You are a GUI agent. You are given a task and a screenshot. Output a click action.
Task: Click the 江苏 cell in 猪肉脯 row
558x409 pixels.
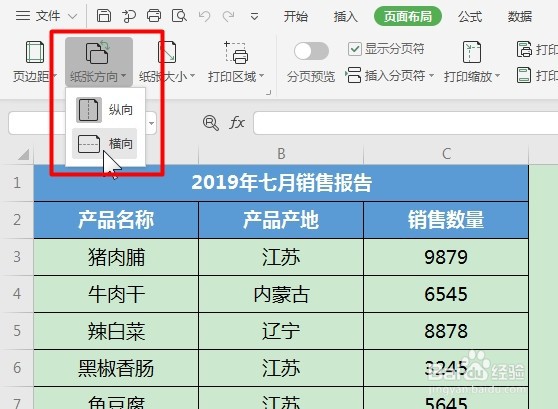coord(281,257)
